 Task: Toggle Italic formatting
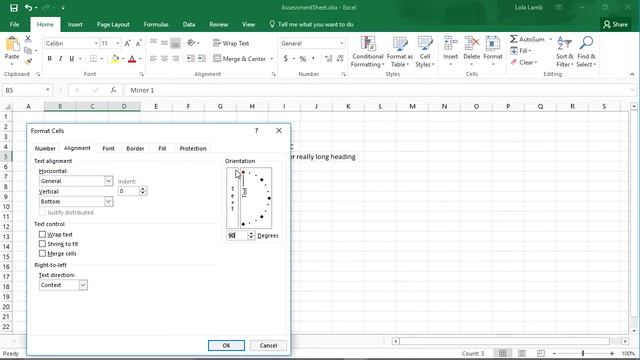point(60,59)
